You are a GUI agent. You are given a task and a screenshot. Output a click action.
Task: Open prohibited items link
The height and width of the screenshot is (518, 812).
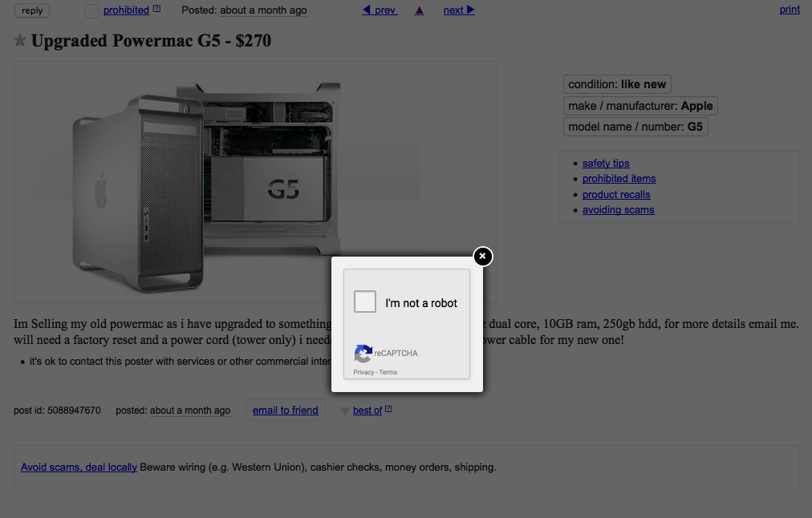pos(619,179)
